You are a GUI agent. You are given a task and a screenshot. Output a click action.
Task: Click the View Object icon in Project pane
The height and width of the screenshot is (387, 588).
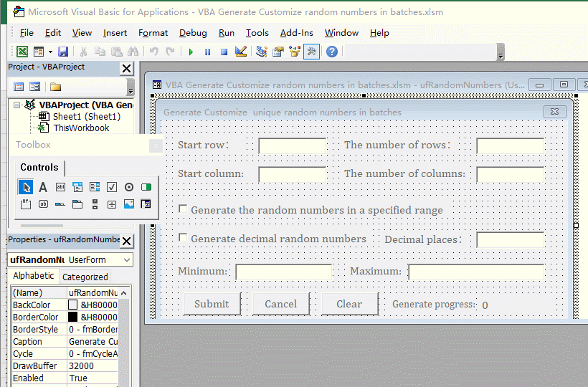click(35, 87)
